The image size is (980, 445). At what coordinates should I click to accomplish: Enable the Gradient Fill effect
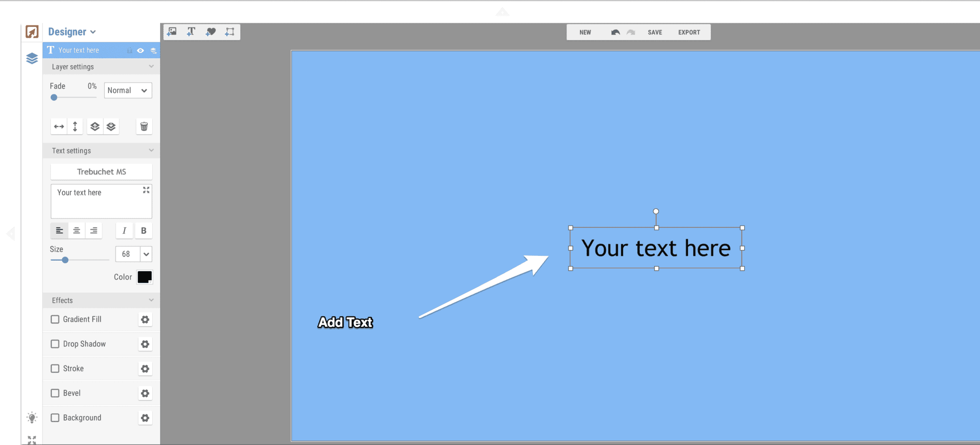55,319
